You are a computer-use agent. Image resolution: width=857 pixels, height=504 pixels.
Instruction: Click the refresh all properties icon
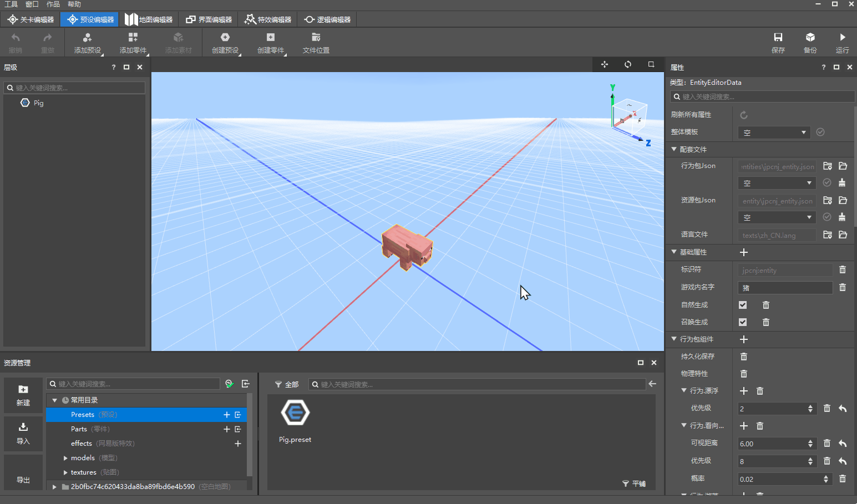point(744,115)
